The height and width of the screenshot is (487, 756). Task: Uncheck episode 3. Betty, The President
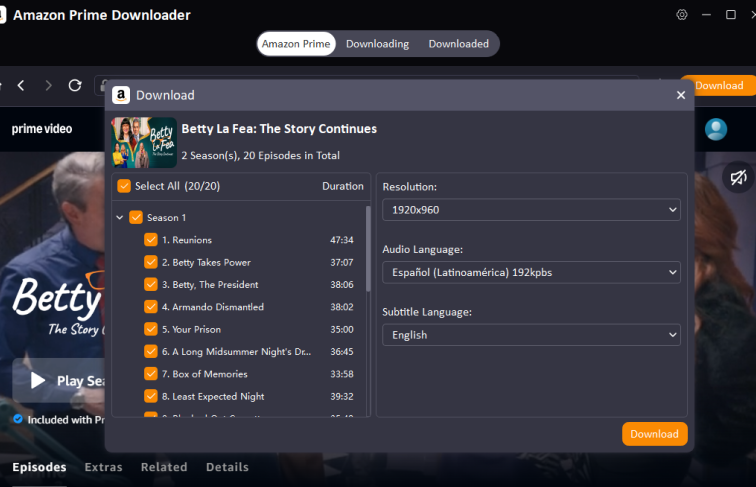[x=151, y=284]
